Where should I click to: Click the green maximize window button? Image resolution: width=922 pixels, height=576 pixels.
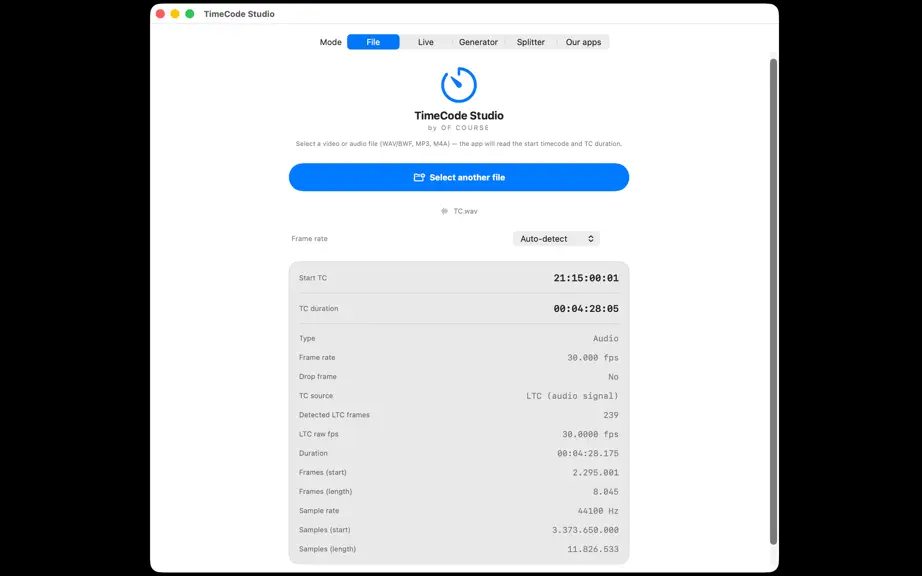[189, 14]
